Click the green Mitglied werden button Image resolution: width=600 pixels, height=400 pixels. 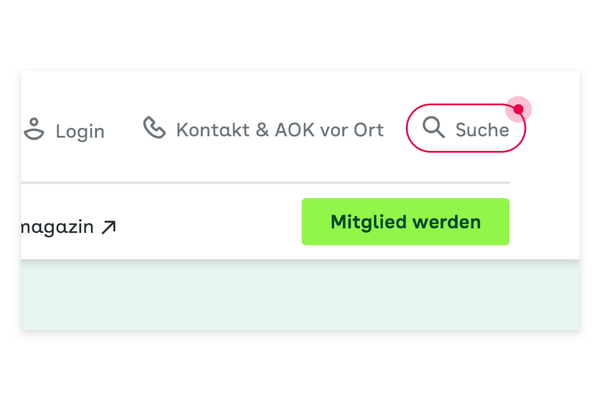[406, 222]
